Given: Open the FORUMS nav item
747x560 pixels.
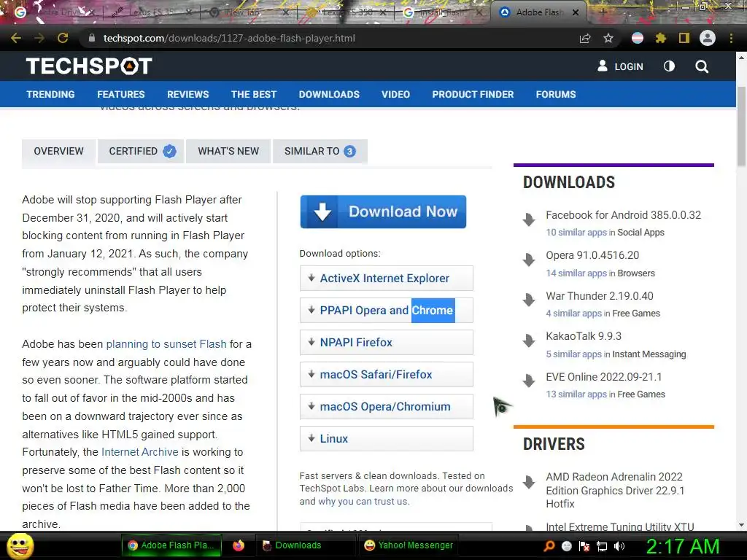Looking at the screenshot, I should [x=556, y=94].
